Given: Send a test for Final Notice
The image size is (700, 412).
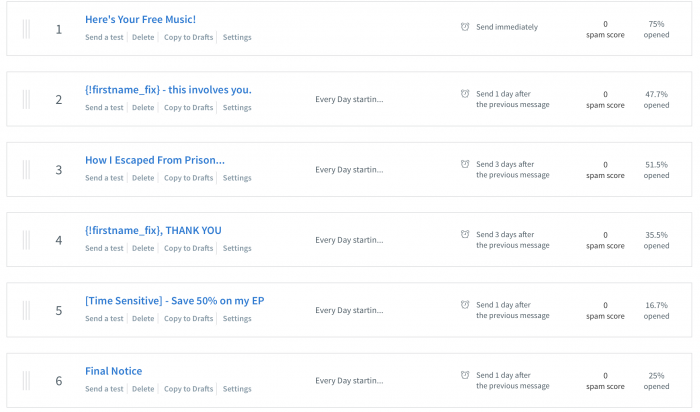Looking at the screenshot, I should click(x=104, y=389).
